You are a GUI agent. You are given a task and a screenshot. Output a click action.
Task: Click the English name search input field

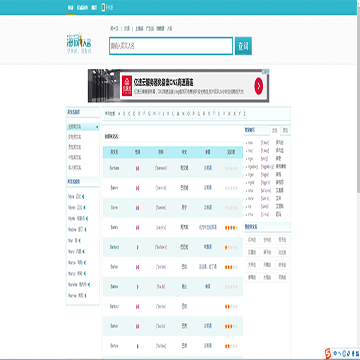click(171, 46)
